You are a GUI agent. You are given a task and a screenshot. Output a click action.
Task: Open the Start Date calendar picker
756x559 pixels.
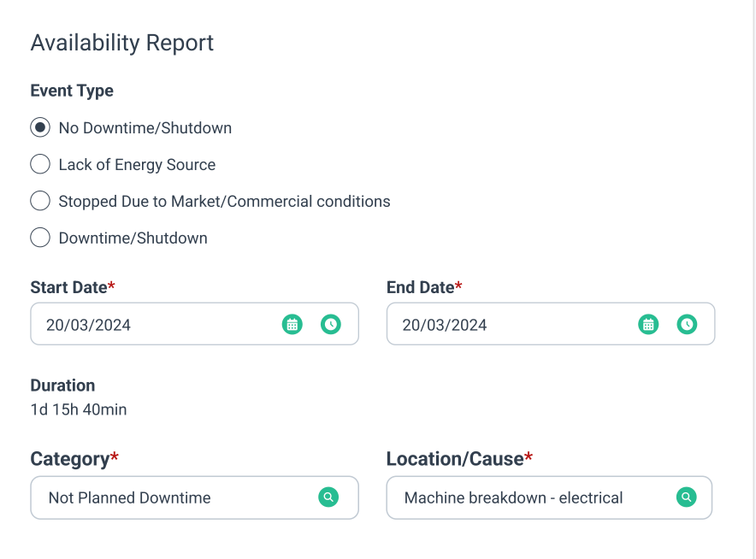292,324
